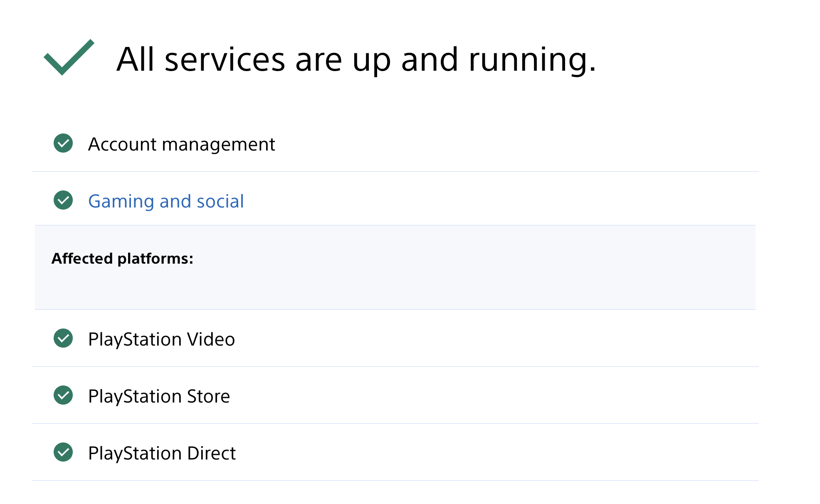Expand the PlayStation Store service row
This screenshot has width=820, height=504.
[x=159, y=396]
